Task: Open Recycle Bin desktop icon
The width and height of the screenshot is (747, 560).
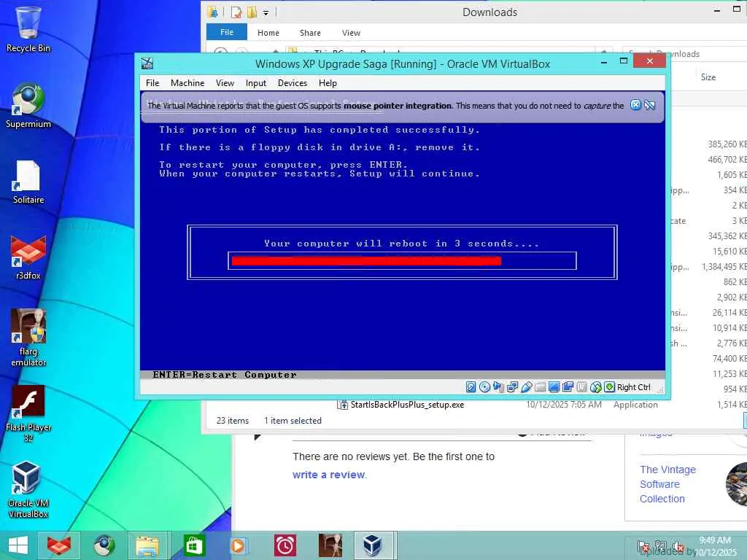Action: [x=28, y=29]
